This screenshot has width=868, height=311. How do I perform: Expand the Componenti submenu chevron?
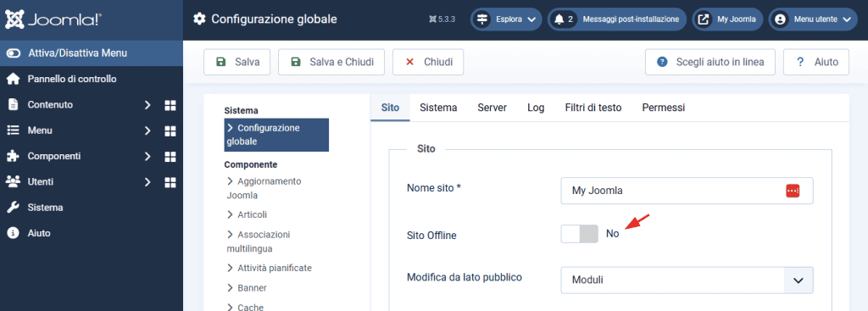(x=147, y=157)
